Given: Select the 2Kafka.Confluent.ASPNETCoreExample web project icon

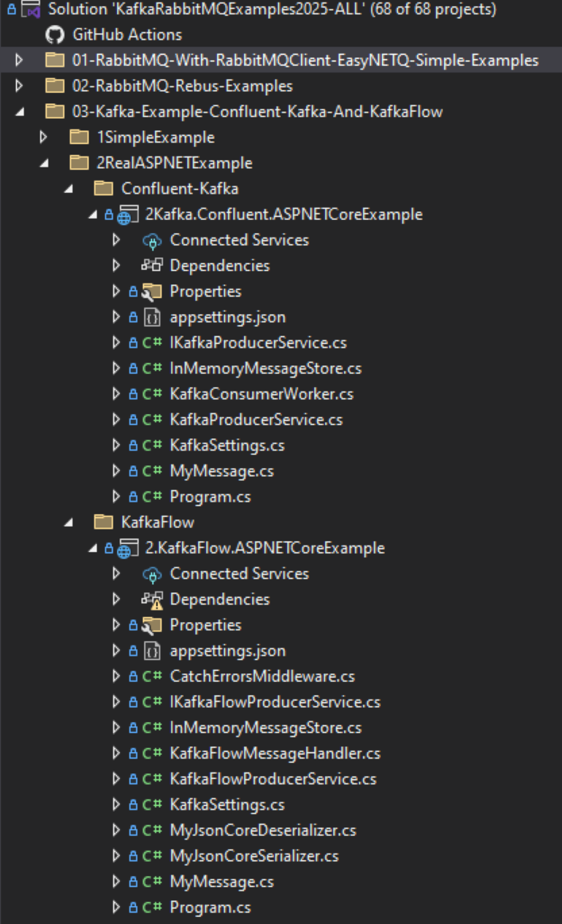Looking at the screenshot, I should (128, 215).
